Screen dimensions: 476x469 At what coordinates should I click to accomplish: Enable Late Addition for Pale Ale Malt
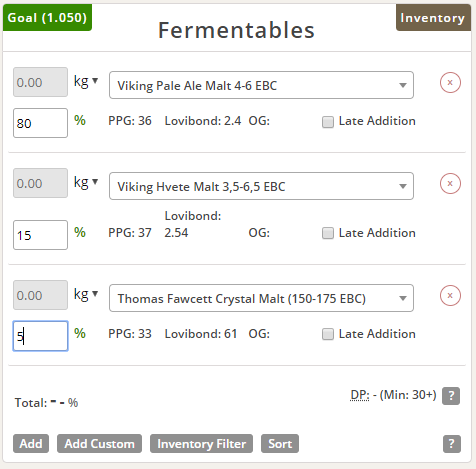(x=328, y=122)
